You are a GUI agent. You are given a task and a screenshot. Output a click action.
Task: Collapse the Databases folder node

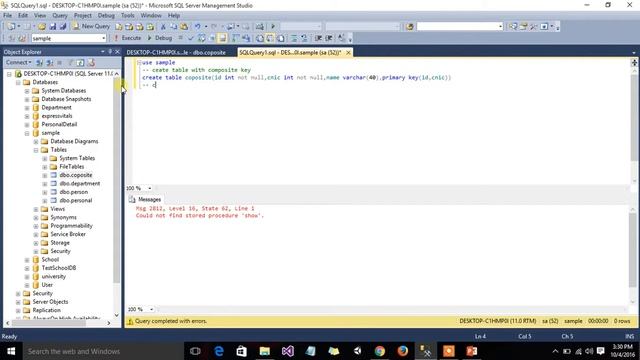pyautogui.click(x=18, y=82)
